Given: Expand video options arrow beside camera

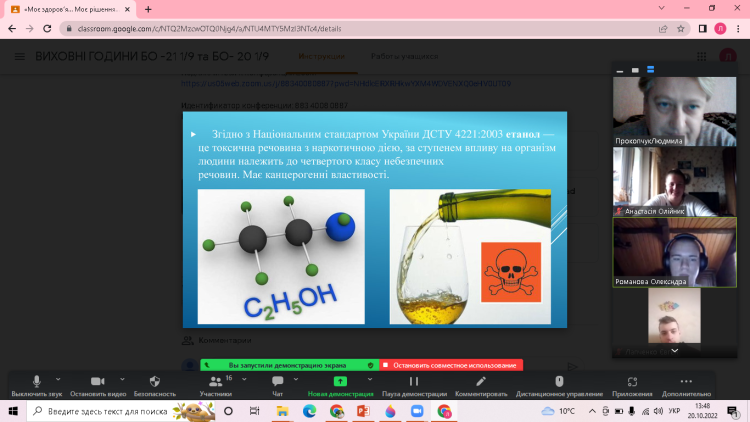Looking at the screenshot, I should [x=119, y=378].
